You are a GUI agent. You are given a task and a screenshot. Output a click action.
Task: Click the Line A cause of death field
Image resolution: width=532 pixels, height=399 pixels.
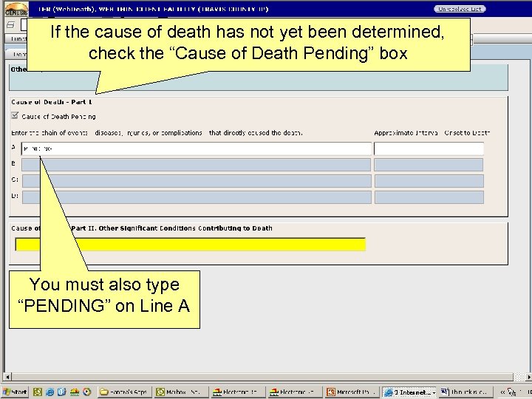coord(197,149)
